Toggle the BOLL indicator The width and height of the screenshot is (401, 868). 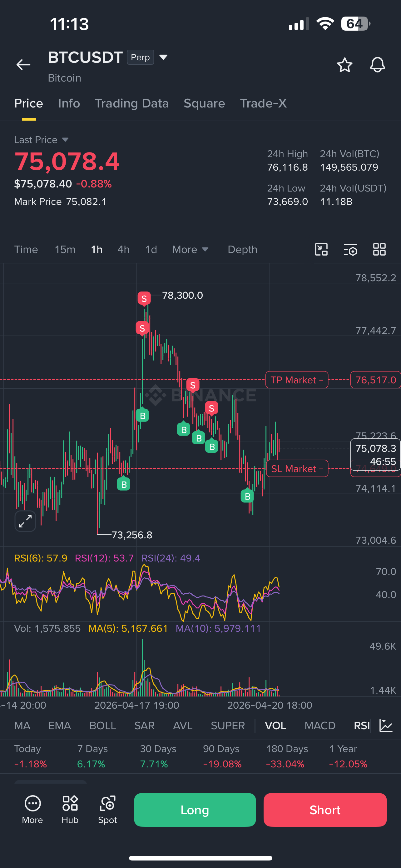tap(103, 726)
